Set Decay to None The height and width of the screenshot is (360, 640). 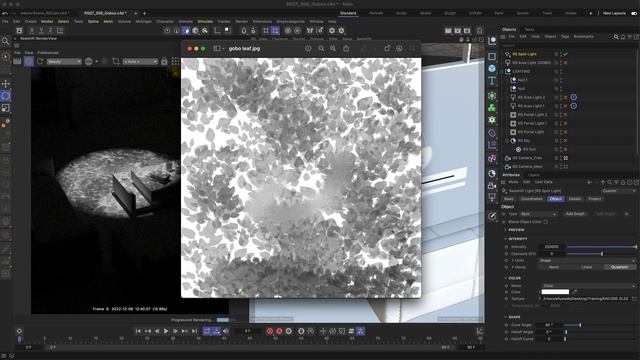554,267
